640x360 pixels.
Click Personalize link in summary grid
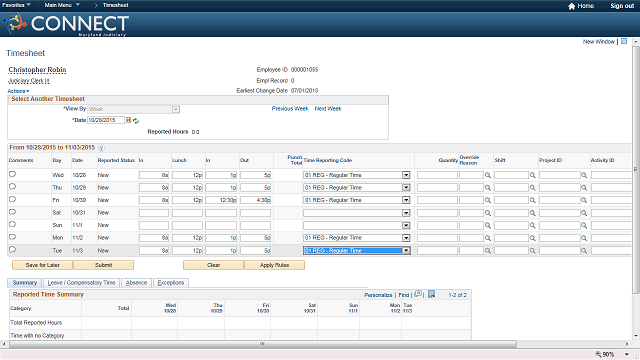[378, 295]
